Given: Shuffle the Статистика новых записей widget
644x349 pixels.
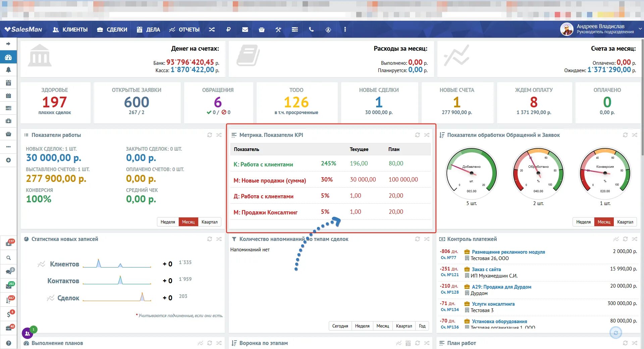Looking at the screenshot, I should (219, 239).
